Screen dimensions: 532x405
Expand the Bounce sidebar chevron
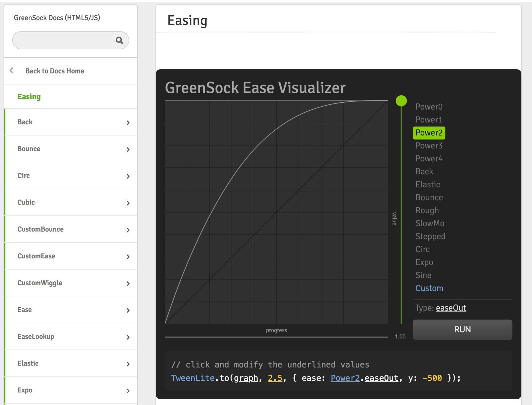pos(128,149)
